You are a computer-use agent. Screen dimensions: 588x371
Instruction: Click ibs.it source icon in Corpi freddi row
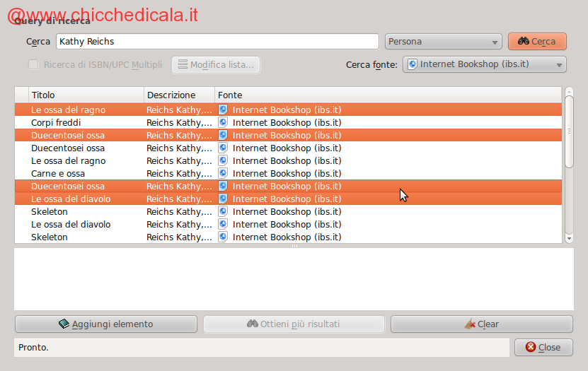coord(223,122)
